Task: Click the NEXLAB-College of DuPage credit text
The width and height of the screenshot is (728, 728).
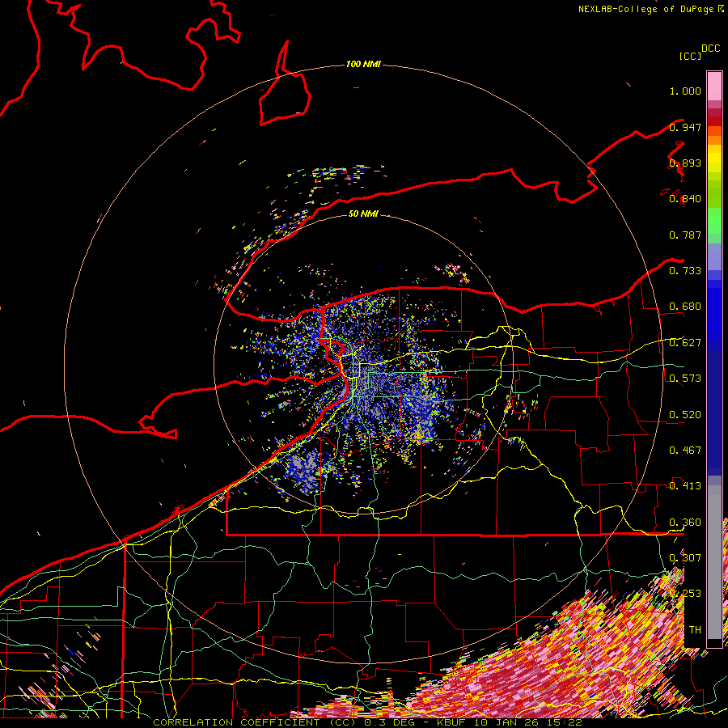Action: [645, 9]
